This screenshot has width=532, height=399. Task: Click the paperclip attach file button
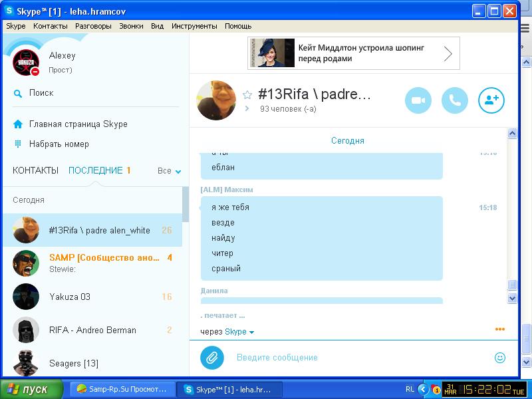click(x=212, y=357)
